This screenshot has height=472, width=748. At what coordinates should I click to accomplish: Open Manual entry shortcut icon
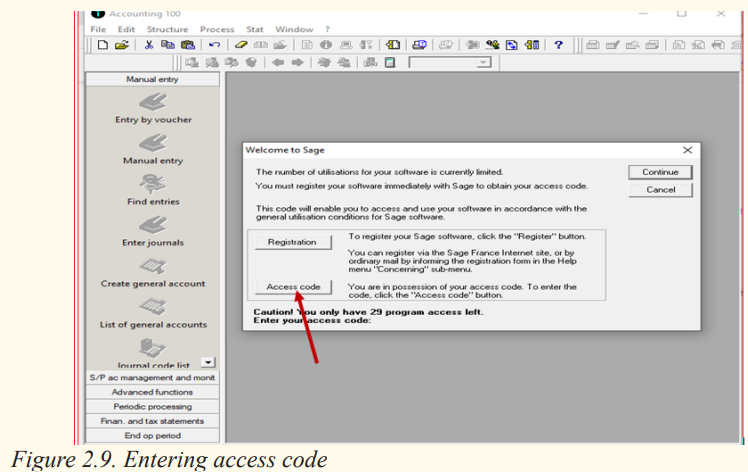[x=153, y=150]
